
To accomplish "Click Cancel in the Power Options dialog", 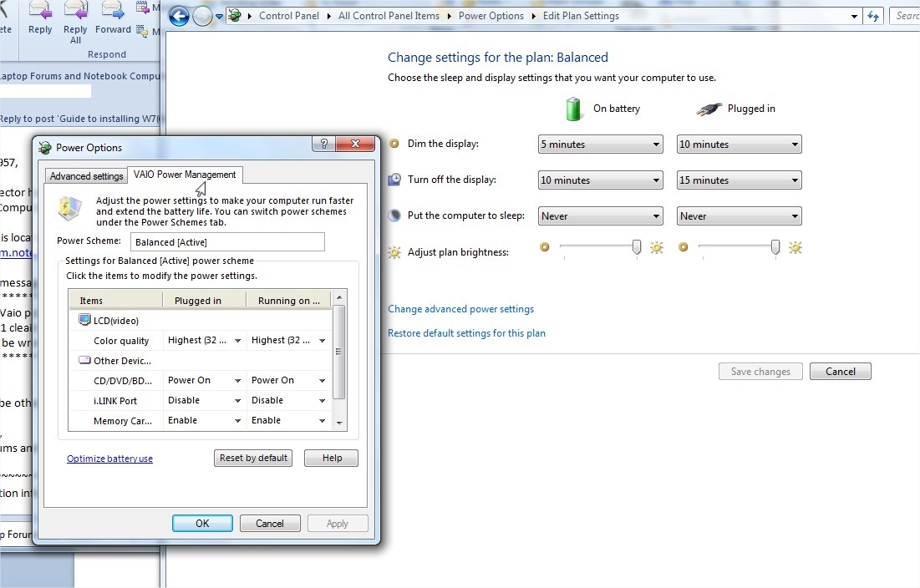I will pos(270,524).
